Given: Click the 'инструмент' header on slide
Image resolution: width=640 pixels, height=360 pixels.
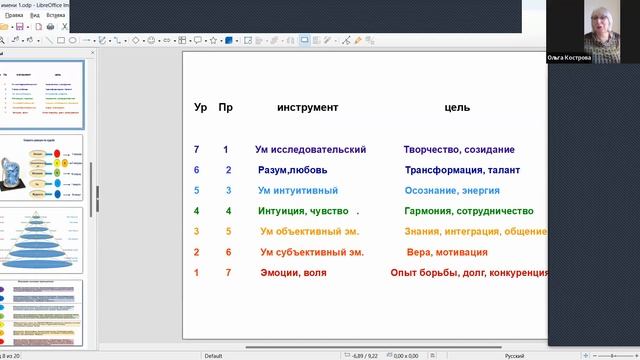Looking at the screenshot, I should [308, 107].
